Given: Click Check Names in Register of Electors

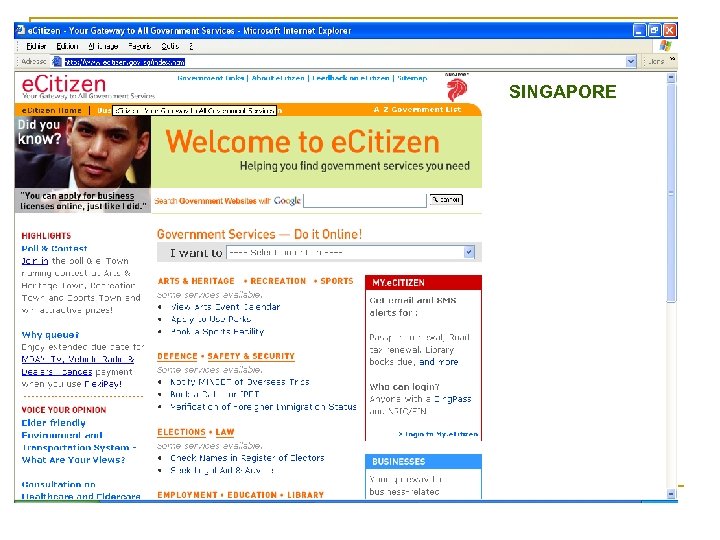Looking at the screenshot, I should click(x=247, y=458).
